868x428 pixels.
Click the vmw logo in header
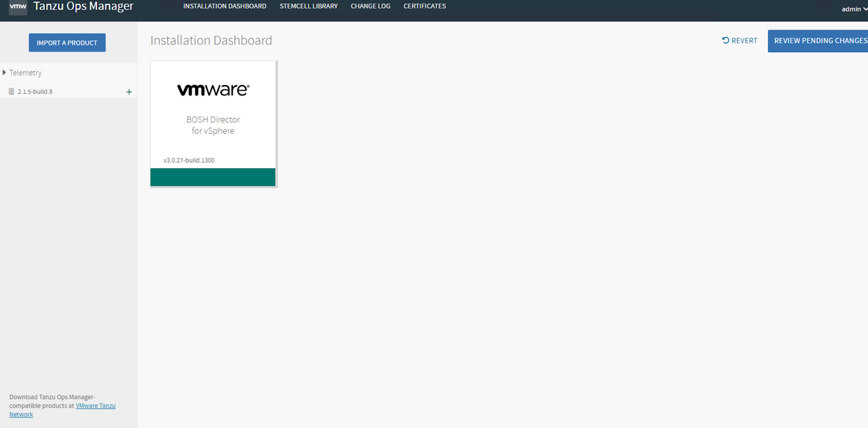(x=18, y=7)
